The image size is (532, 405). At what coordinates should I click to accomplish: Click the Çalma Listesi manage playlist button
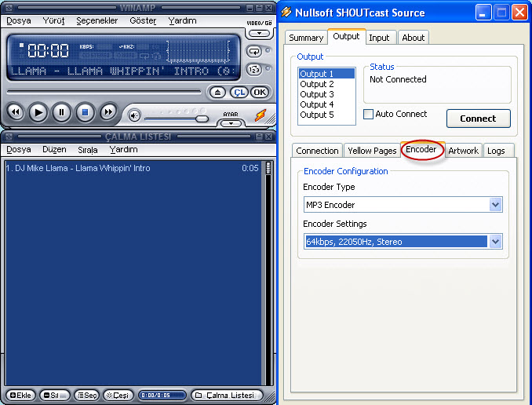tap(227, 395)
